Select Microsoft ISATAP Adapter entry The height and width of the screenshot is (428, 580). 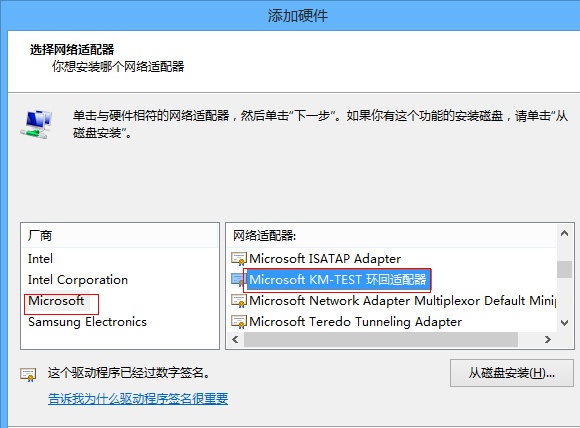tap(325, 259)
